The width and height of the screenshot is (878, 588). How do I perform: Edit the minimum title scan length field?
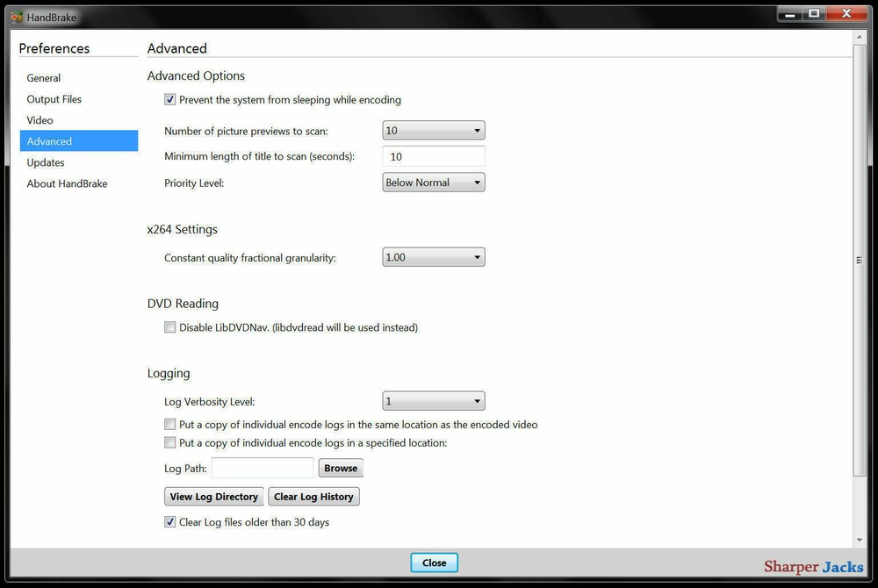(433, 156)
